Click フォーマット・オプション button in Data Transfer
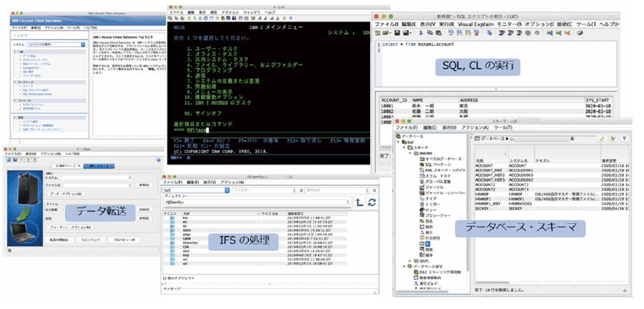The image size is (644, 309). point(71,227)
